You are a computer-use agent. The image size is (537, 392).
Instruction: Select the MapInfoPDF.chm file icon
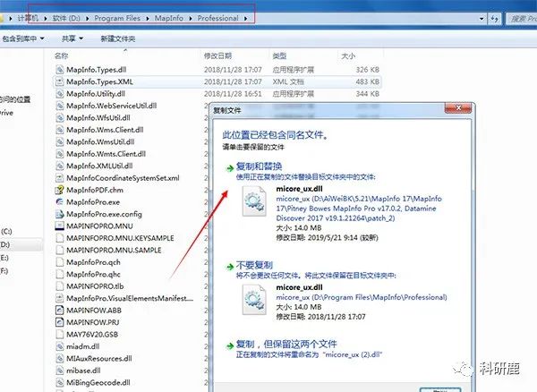coord(58,190)
